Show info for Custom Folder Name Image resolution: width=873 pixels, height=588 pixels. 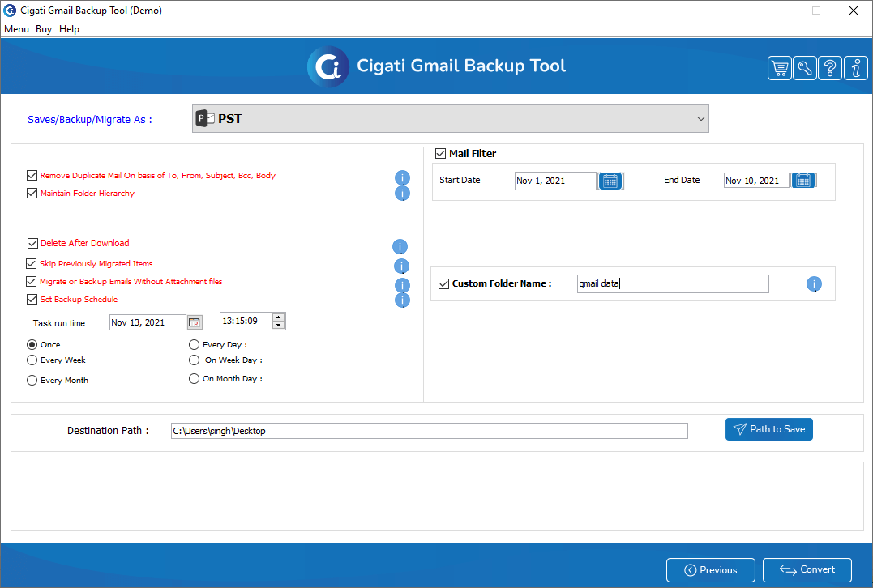coord(814,284)
